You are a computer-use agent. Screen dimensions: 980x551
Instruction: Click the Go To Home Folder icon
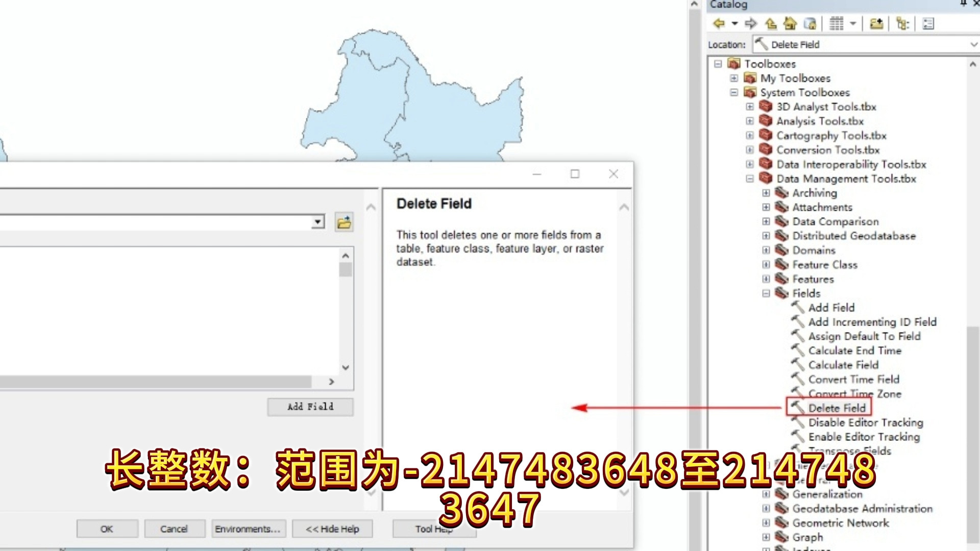coord(790,23)
